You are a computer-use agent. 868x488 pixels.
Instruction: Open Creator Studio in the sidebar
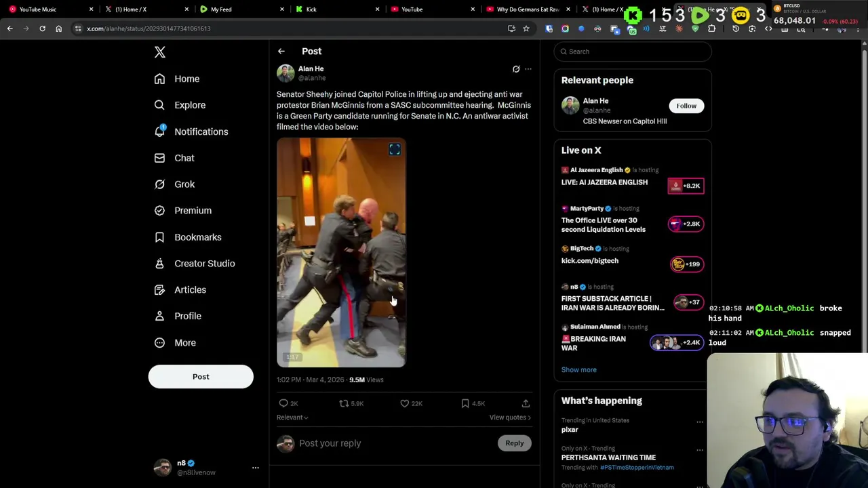(x=195, y=264)
